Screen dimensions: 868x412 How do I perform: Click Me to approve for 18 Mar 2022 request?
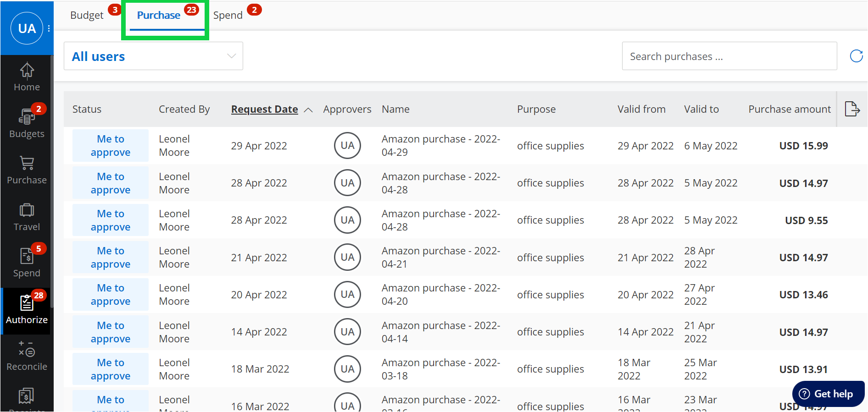tap(110, 369)
